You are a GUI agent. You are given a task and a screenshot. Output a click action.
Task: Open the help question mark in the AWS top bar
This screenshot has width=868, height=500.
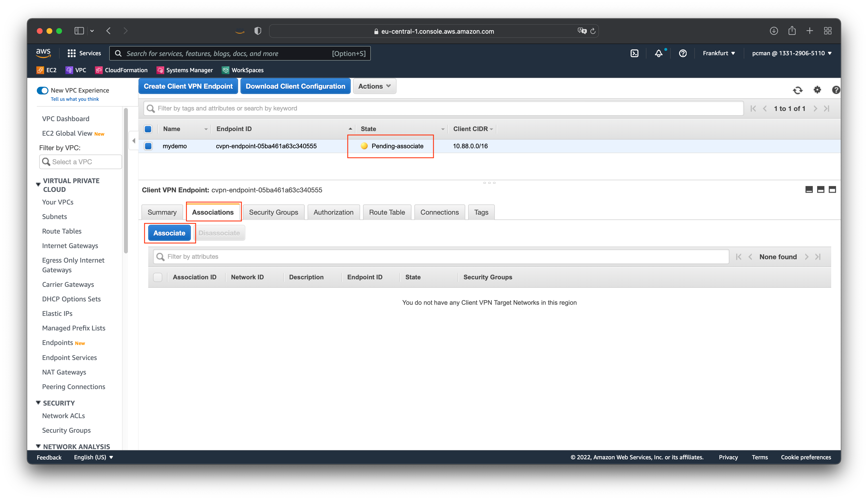[683, 53]
